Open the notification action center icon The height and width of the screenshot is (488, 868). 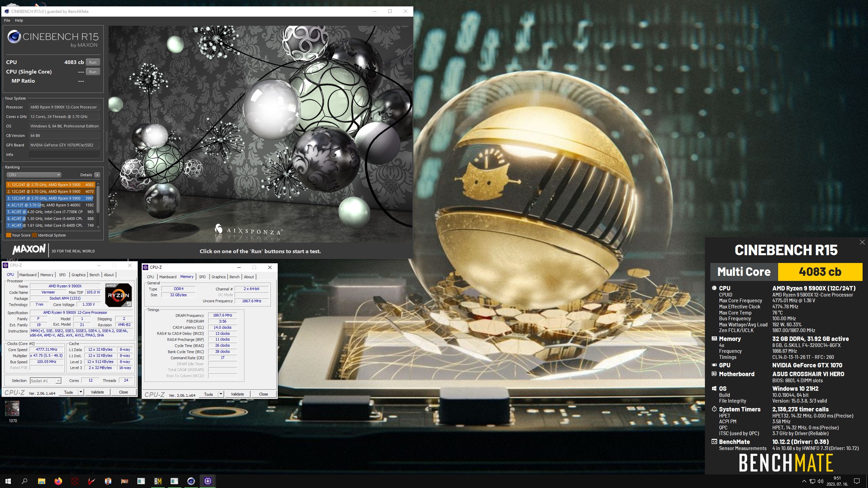pyautogui.click(x=857, y=481)
